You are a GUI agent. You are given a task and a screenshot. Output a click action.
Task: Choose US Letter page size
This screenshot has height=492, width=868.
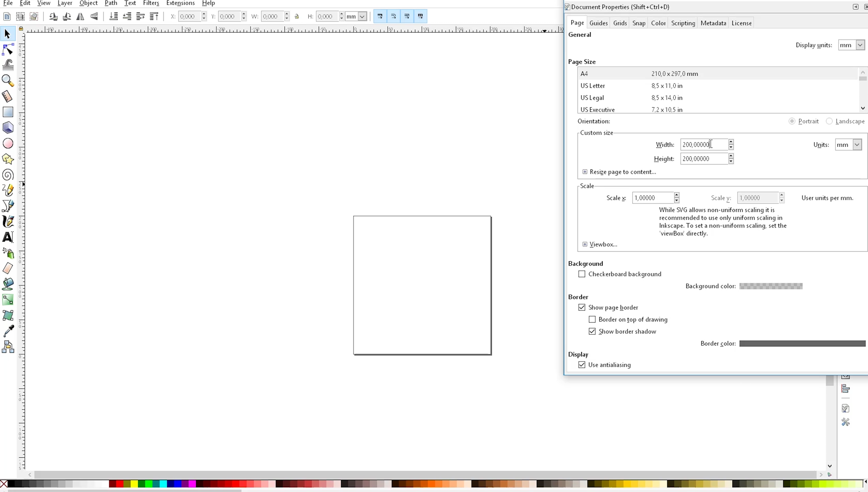point(593,86)
